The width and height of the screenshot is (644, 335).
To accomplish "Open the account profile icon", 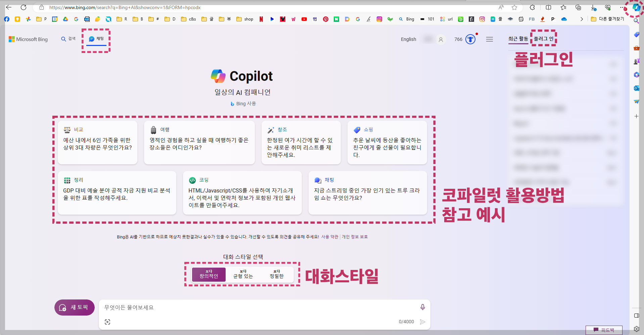I will pyautogui.click(x=441, y=40).
